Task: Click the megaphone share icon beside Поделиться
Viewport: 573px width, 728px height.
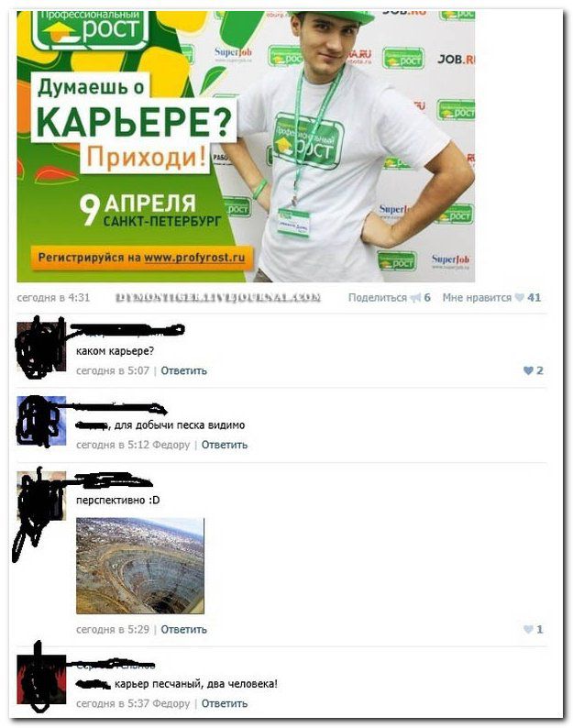Action: coord(415,298)
